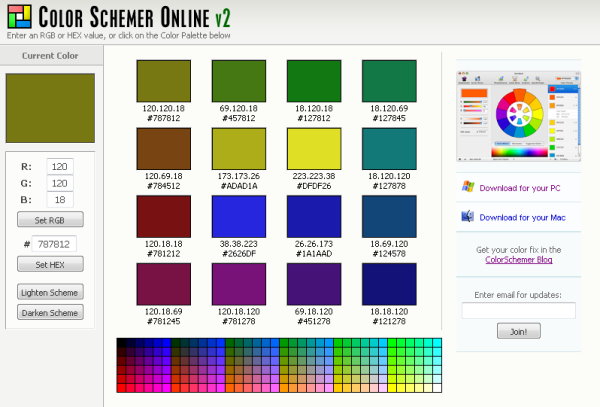Click the email for updates field
Image resolution: width=600 pixels, height=407 pixels.
tap(518, 311)
